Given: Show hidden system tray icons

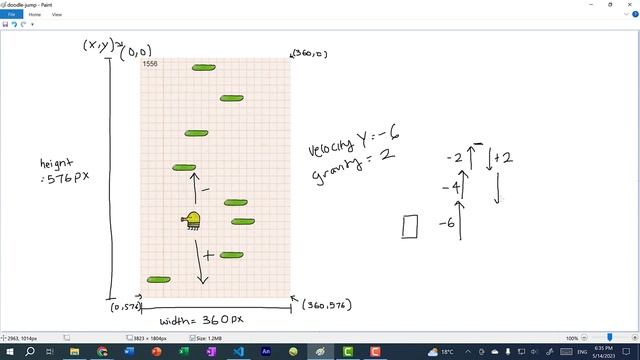Looking at the screenshot, I should [x=468, y=351].
